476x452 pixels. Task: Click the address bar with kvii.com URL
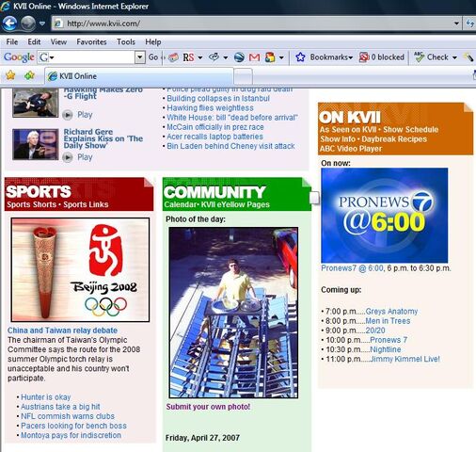(x=252, y=24)
